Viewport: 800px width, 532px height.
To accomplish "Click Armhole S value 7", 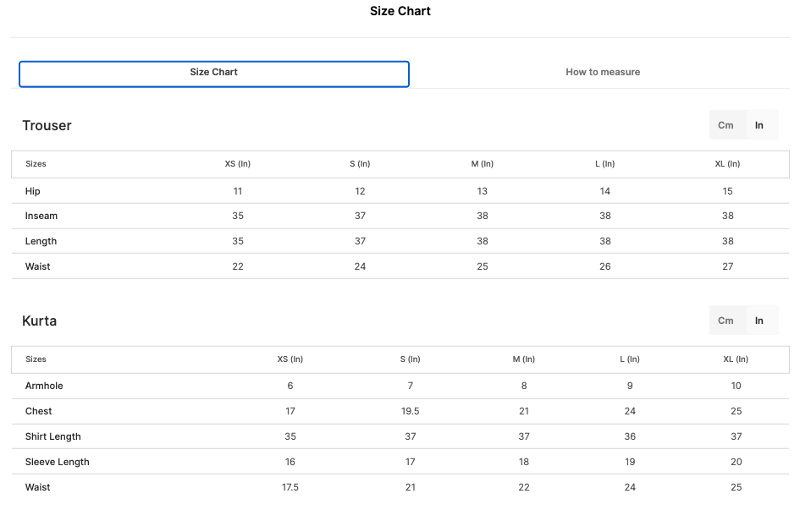I will click(x=411, y=386).
